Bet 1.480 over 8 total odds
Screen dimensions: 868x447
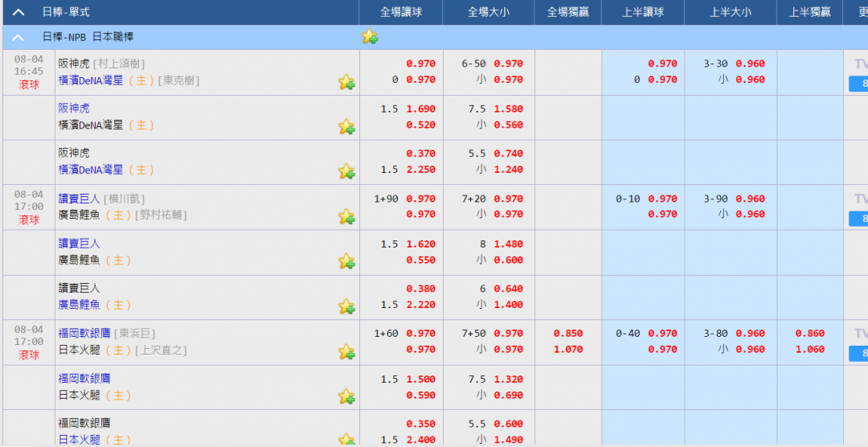[x=509, y=244]
